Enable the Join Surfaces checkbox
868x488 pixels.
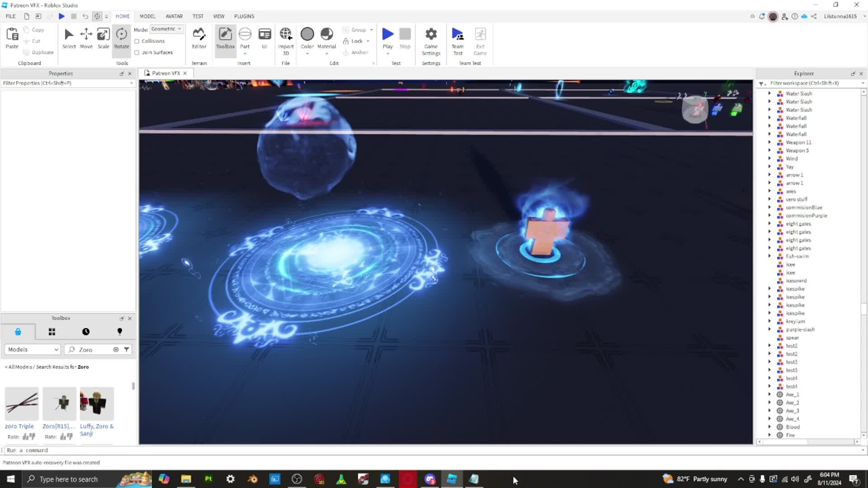[137, 52]
